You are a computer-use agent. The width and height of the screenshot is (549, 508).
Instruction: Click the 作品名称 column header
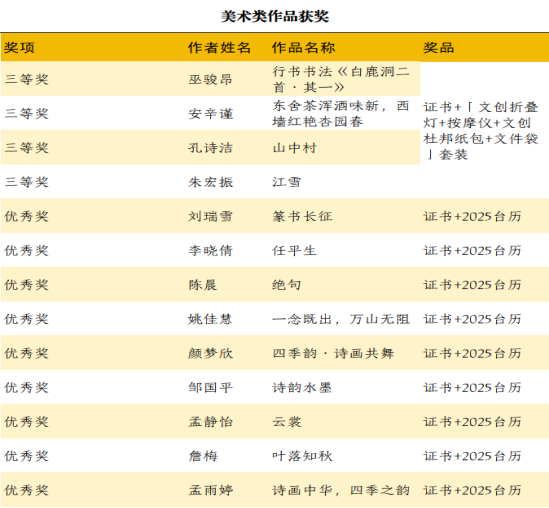coord(303,48)
